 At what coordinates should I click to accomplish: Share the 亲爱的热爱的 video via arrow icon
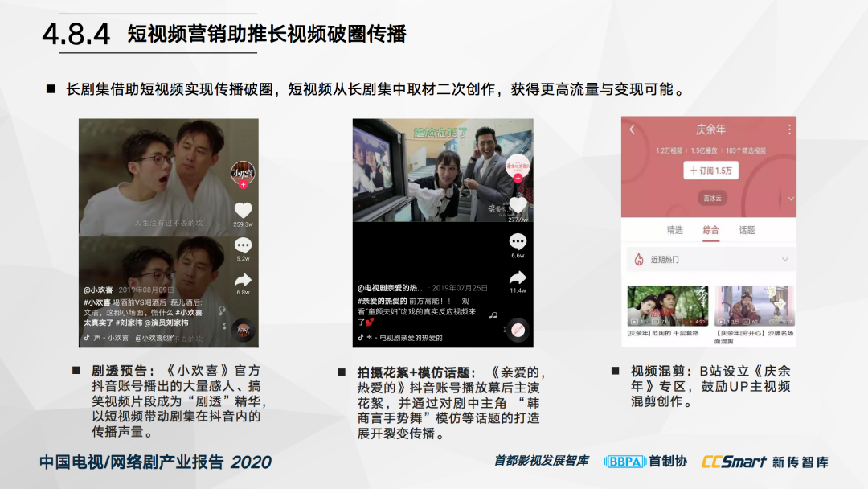tap(518, 277)
